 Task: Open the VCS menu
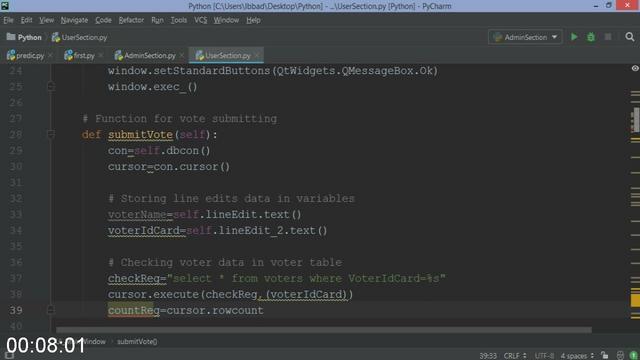click(200, 20)
